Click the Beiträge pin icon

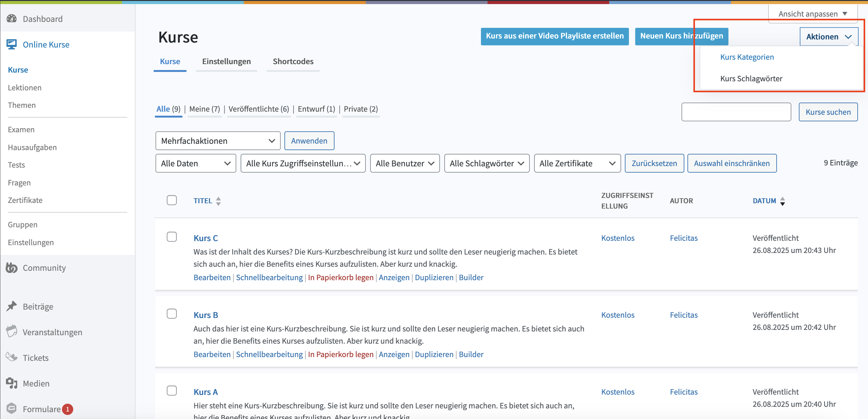12,306
